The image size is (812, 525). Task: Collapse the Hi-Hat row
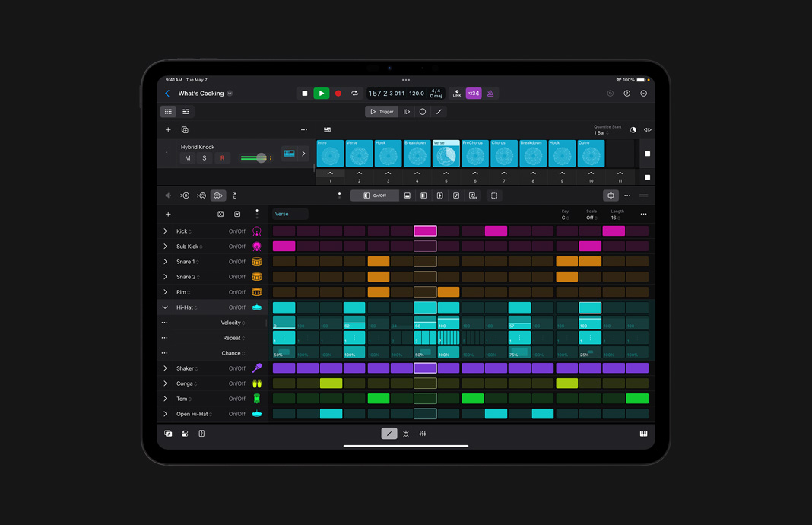166,307
